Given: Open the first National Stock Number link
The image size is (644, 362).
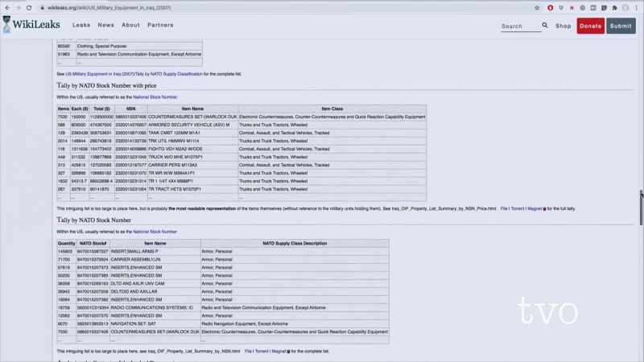Looking at the screenshot, I should coord(155,97).
